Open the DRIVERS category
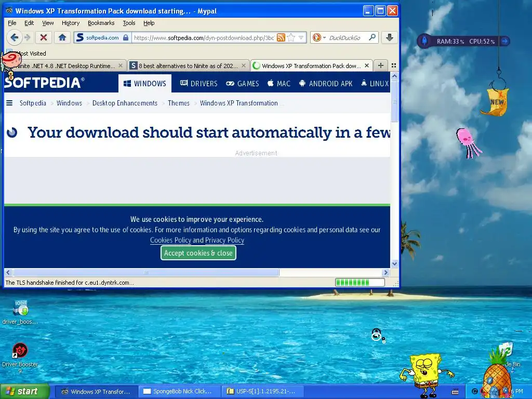The height and width of the screenshot is (399, 532). (199, 84)
